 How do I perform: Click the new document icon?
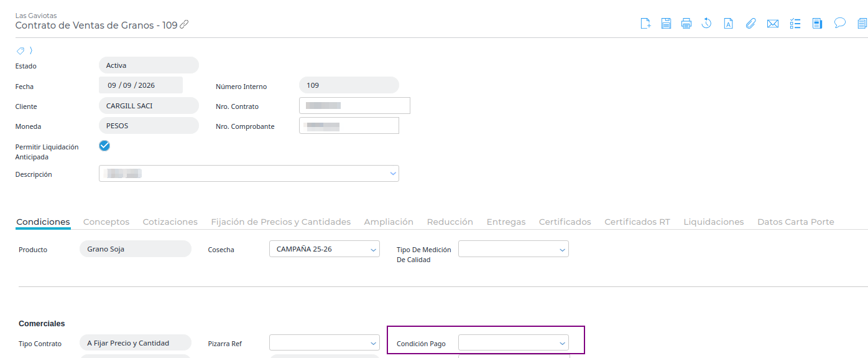(645, 24)
